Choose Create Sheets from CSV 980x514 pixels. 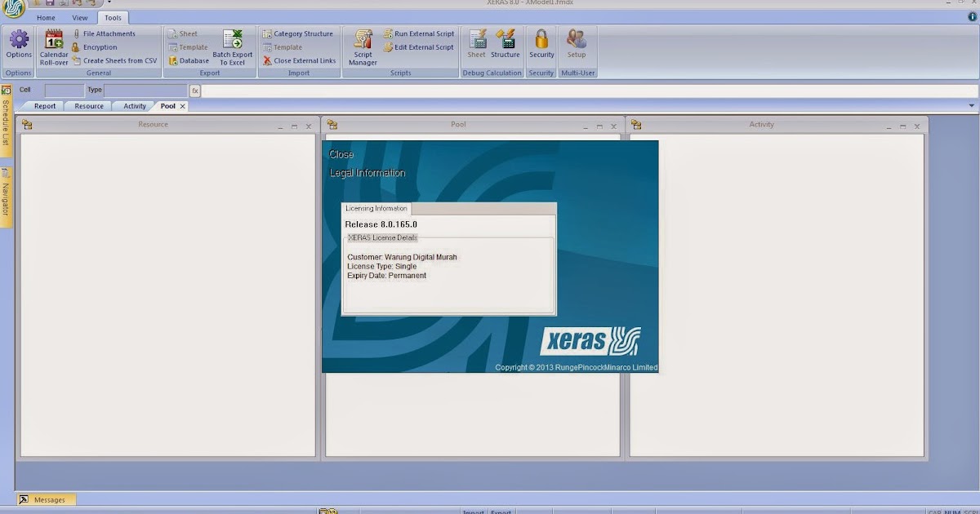[114, 60]
